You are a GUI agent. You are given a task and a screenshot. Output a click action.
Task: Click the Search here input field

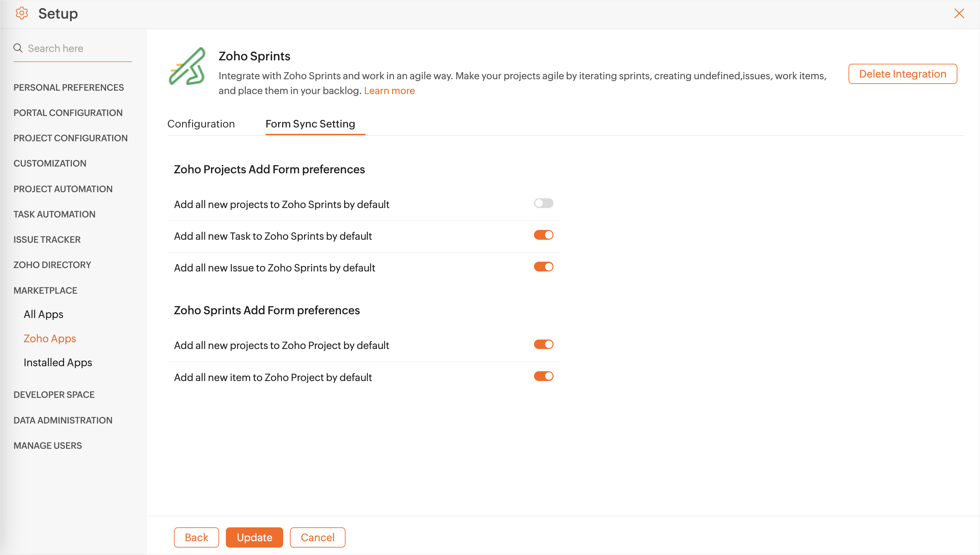click(78, 49)
